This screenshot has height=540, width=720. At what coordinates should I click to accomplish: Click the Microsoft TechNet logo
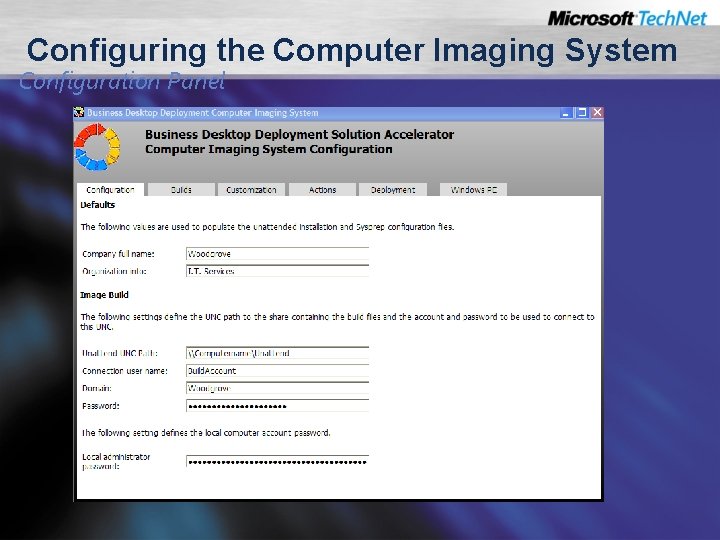[627, 18]
